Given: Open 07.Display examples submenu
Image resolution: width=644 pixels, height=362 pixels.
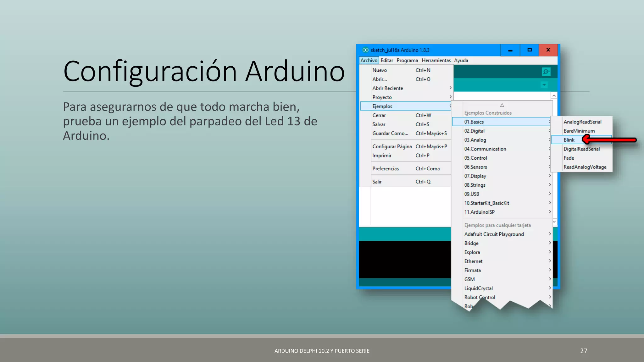Looking at the screenshot, I should (502, 176).
